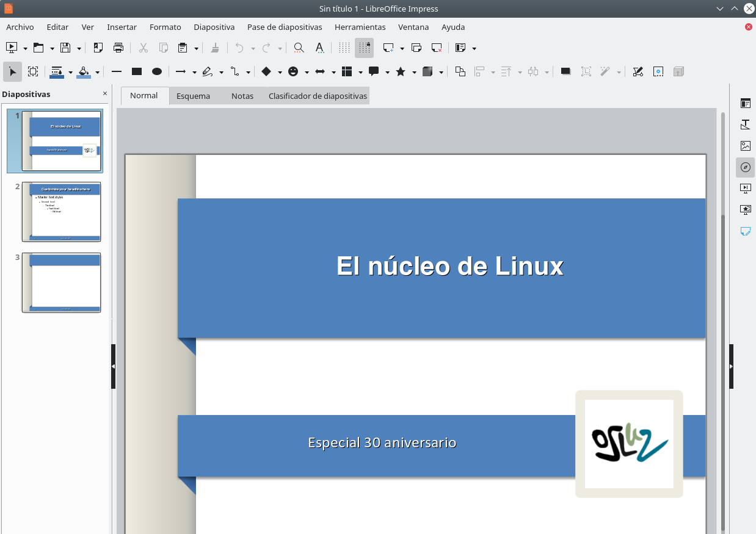The height and width of the screenshot is (534, 756).
Task: Open the Diapositiva menu
Action: coord(214,27)
